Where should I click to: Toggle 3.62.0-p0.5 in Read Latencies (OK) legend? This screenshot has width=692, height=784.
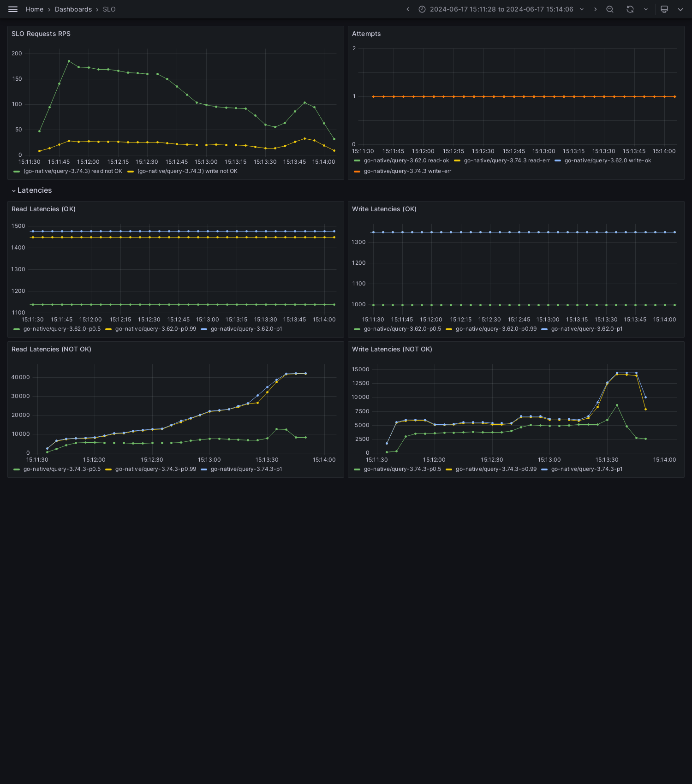(62, 329)
